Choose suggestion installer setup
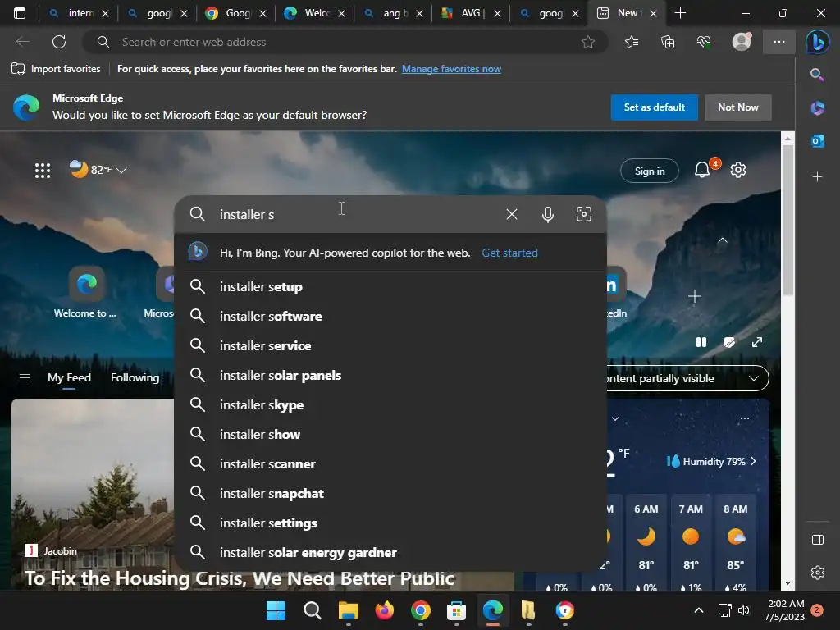The image size is (840, 630). point(390,286)
